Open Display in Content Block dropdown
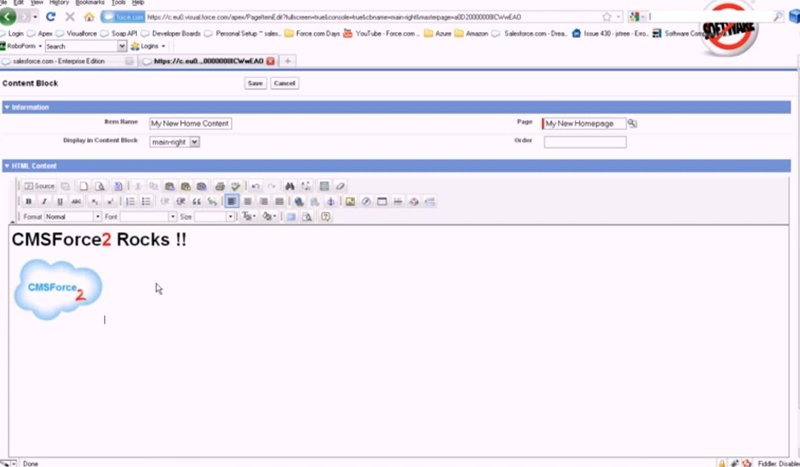 pos(174,142)
